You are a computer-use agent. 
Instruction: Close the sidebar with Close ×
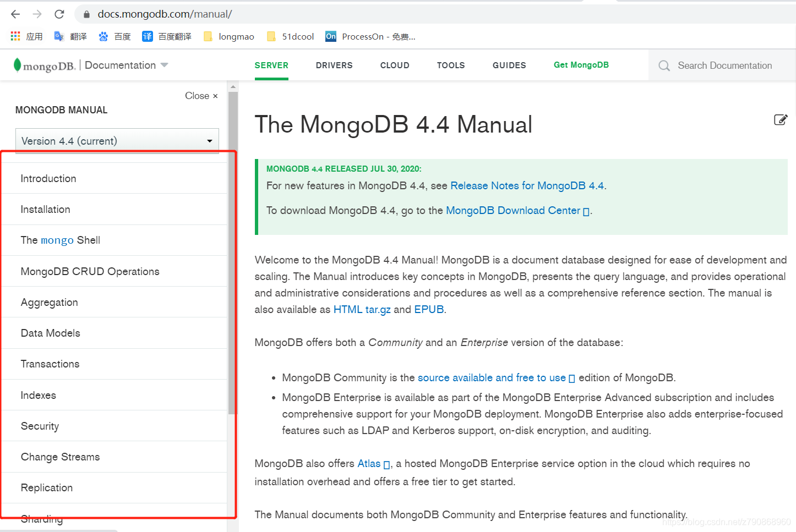pyautogui.click(x=201, y=96)
